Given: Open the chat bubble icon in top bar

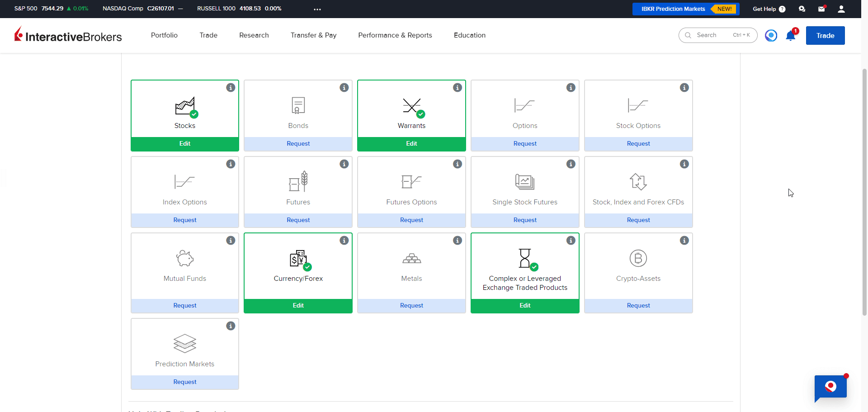Looking at the screenshot, I should click(x=802, y=9).
